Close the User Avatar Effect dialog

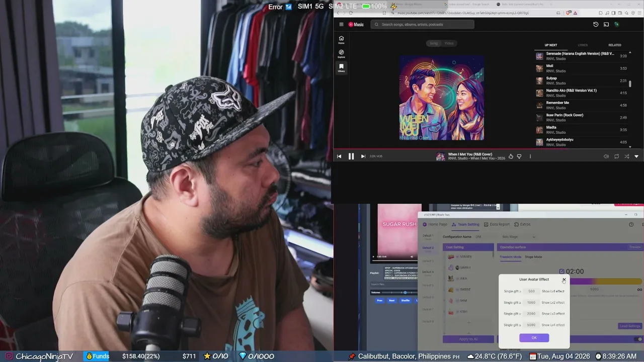(564, 280)
